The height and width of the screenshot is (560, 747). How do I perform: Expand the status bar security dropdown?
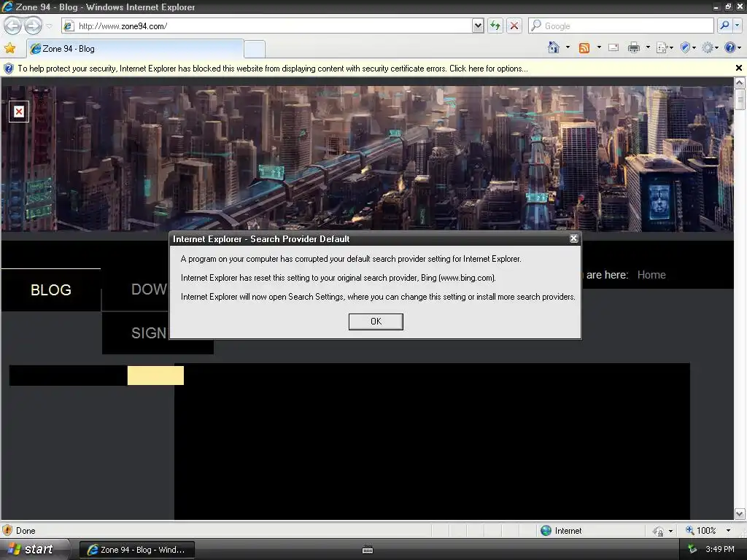point(670,531)
